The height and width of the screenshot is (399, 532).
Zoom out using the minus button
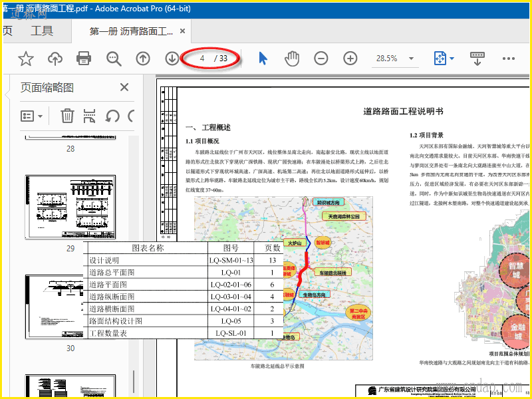[x=321, y=59]
